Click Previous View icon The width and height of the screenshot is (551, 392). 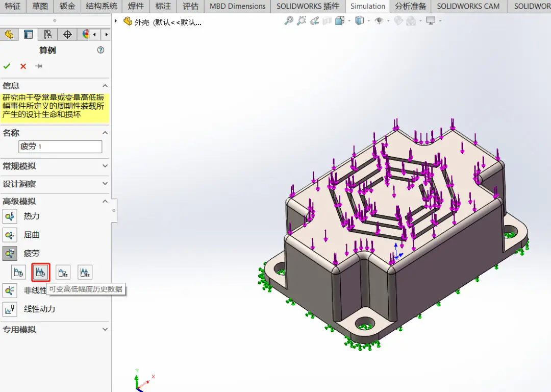click(314, 21)
